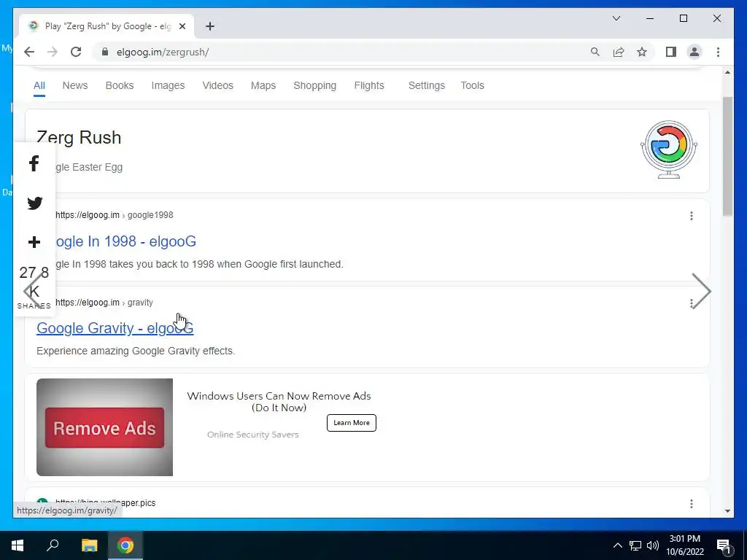This screenshot has height=560, width=747.
Task: Open the three-dot menu of the wallpaper.pics result
Action: pos(692,504)
